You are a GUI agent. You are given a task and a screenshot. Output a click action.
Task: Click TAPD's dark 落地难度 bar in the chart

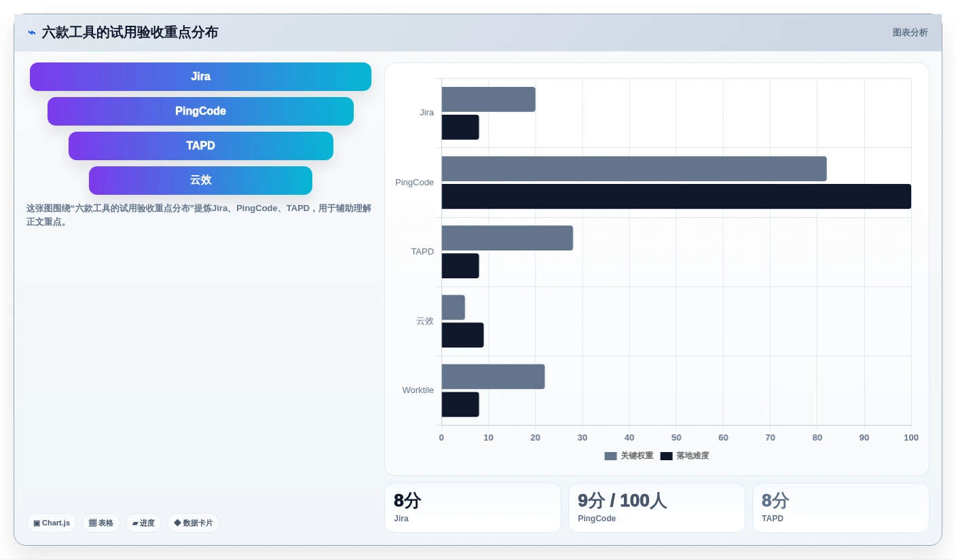[460, 266]
